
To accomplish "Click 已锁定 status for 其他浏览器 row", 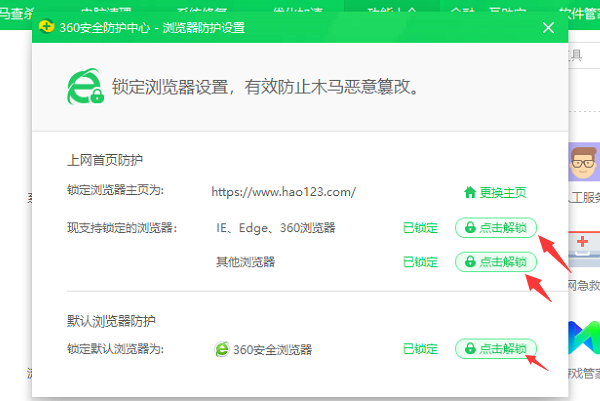I will point(420,262).
